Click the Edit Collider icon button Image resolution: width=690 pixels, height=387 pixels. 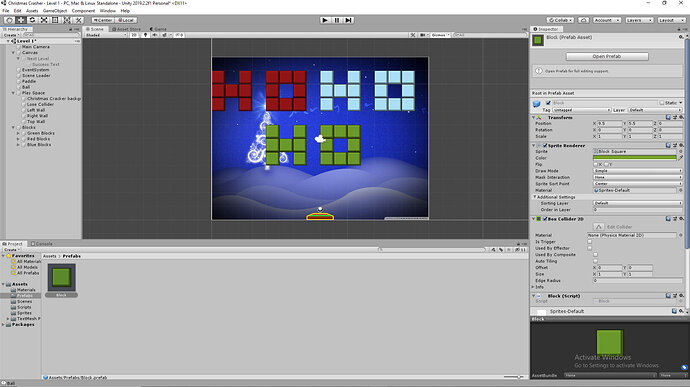[x=598, y=227]
